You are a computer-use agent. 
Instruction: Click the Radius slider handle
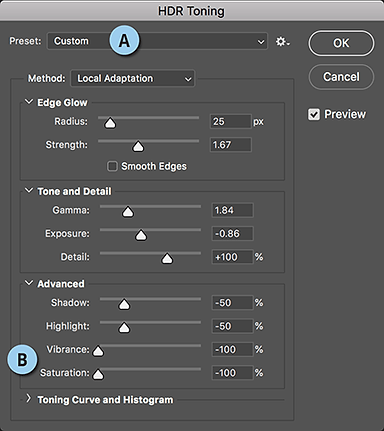coord(110,123)
